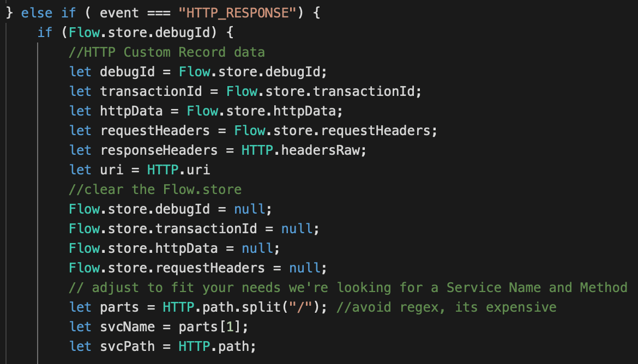Click the 'else' keyword on the first line
Image resolution: width=638 pixels, height=364 pixels.
point(37,13)
